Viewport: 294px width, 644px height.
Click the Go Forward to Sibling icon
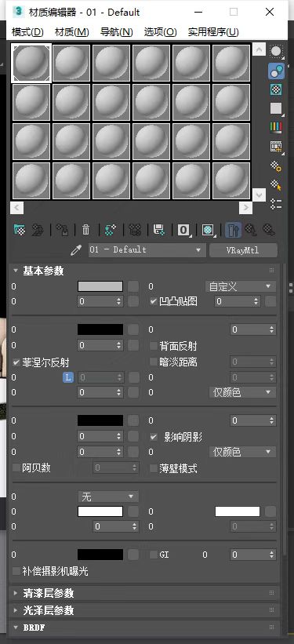(269, 230)
